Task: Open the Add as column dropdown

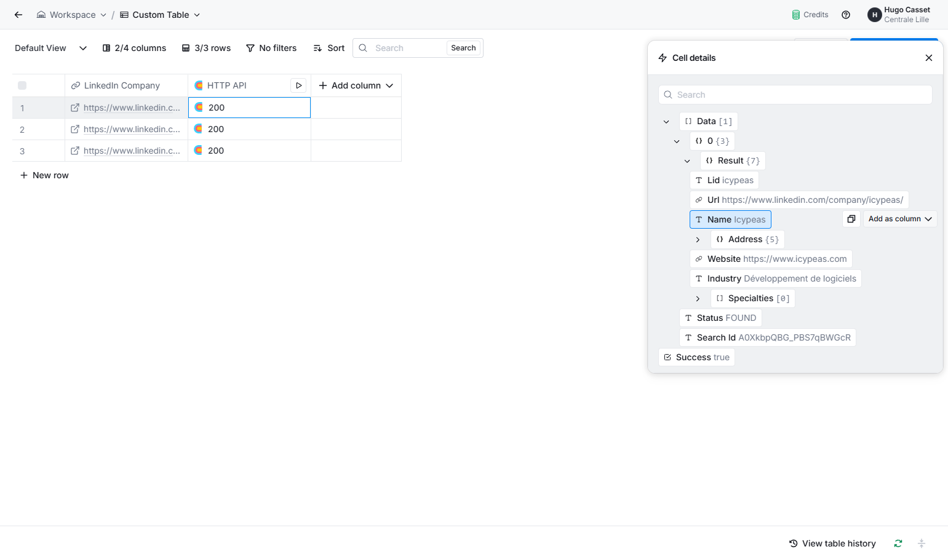Action: tap(900, 219)
